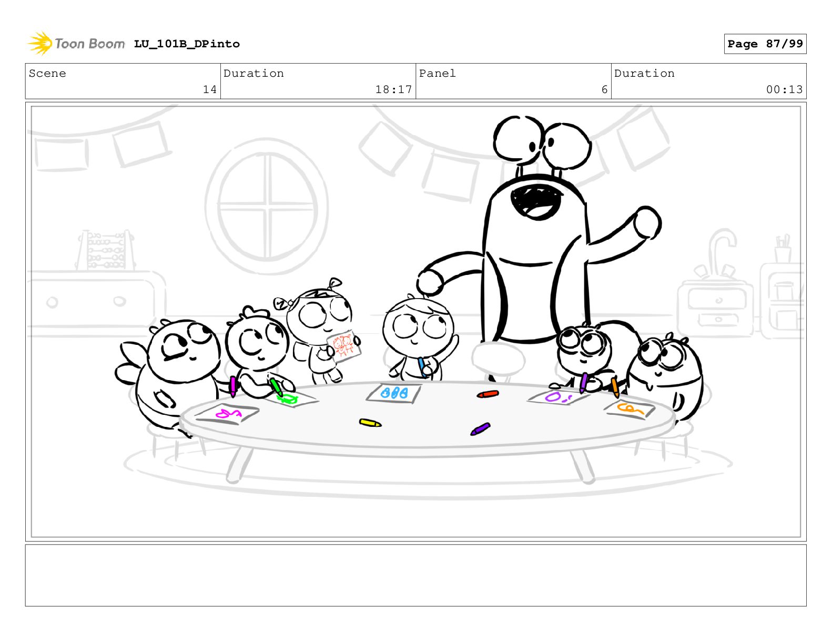Click panel number 6
Image resolution: width=832 pixels, height=644 pixels.
(x=604, y=89)
